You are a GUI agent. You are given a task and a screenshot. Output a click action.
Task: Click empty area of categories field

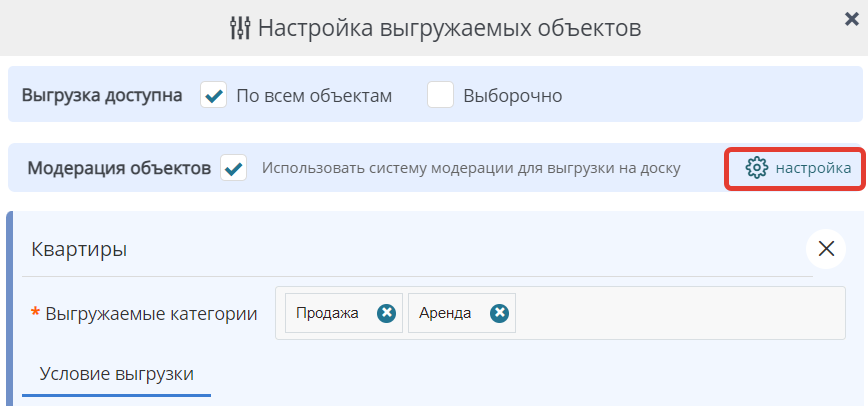(680, 313)
